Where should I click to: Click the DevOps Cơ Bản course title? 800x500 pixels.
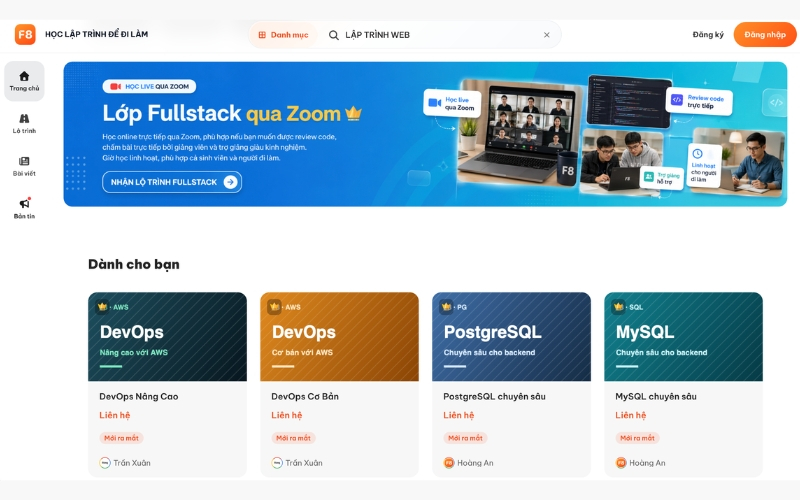coord(305,396)
